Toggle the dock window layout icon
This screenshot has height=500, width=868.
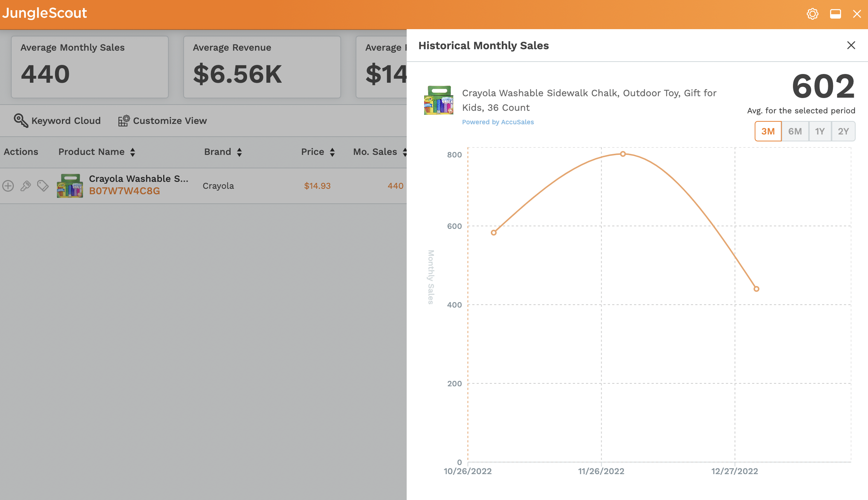(x=835, y=14)
